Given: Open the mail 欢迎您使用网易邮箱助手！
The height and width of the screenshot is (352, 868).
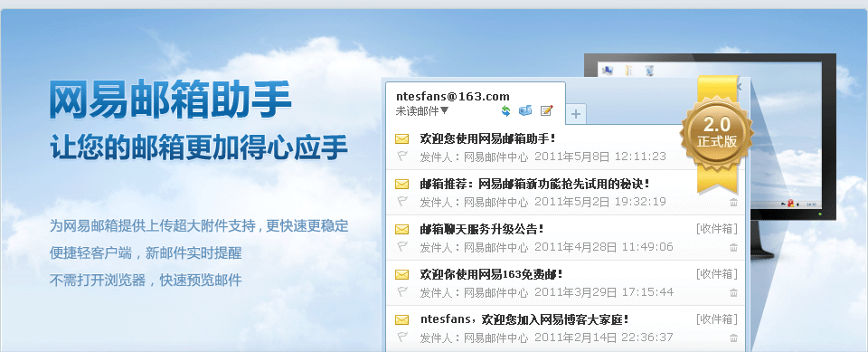Looking at the screenshot, I should [488, 138].
